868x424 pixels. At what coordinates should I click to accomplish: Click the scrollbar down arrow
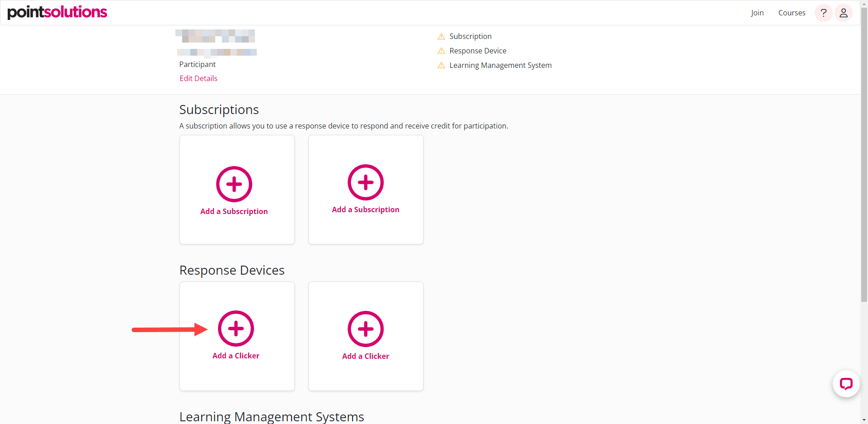pos(864,420)
